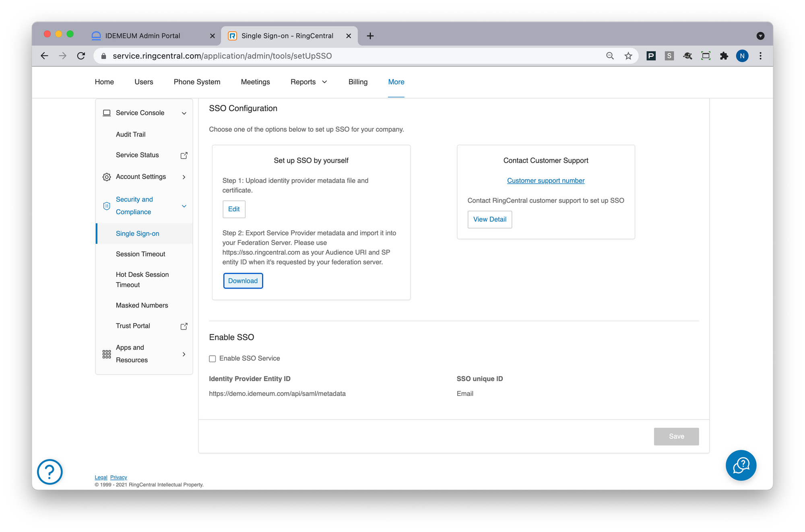Click the Account Settings gear icon
Viewport: 805px width, 532px height.
(107, 177)
